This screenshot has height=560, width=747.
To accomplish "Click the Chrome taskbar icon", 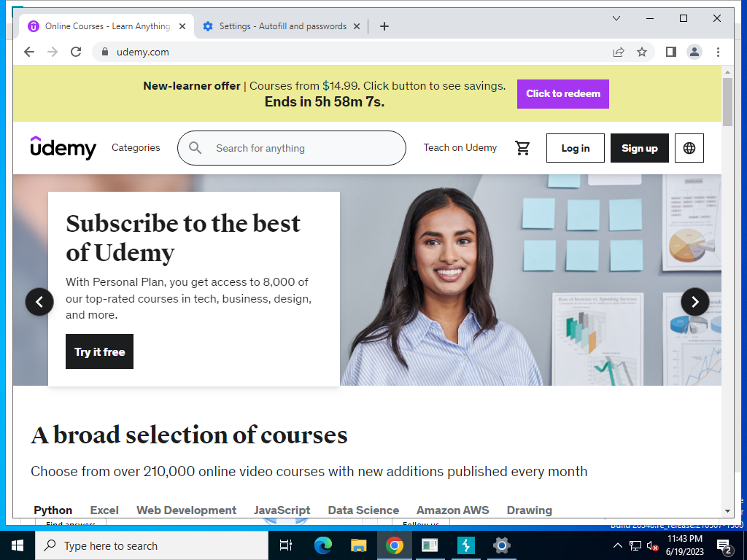I will click(x=395, y=545).
